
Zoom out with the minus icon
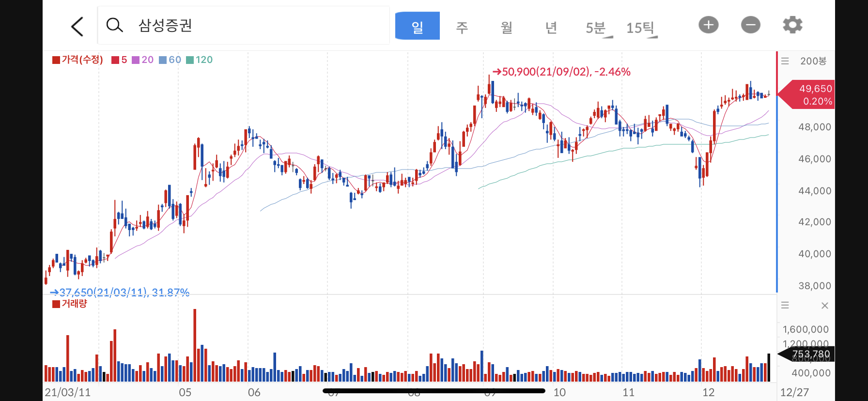point(751,25)
